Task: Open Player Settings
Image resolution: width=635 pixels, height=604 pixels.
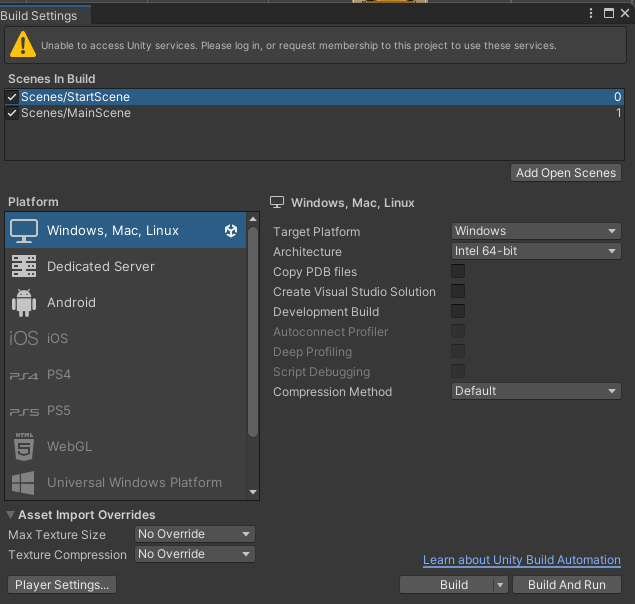Action: coord(62,585)
